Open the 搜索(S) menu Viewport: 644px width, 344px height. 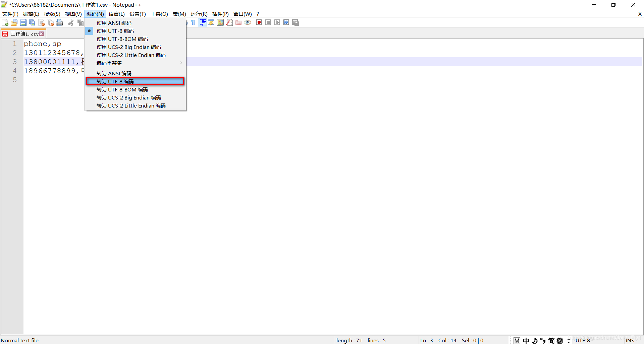[52, 14]
